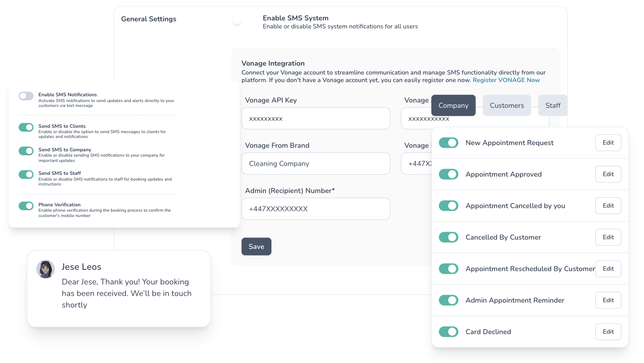Open the Staff tab
The height and width of the screenshot is (363, 644).
(553, 106)
